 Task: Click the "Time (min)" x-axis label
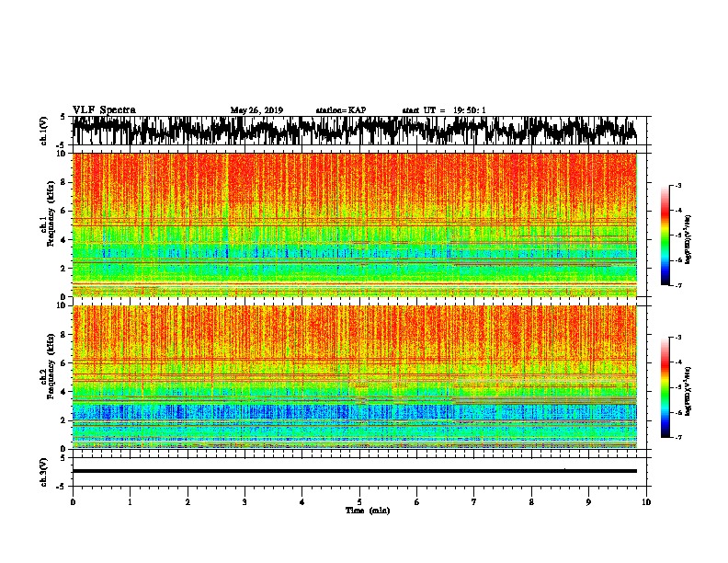point(368,511)
